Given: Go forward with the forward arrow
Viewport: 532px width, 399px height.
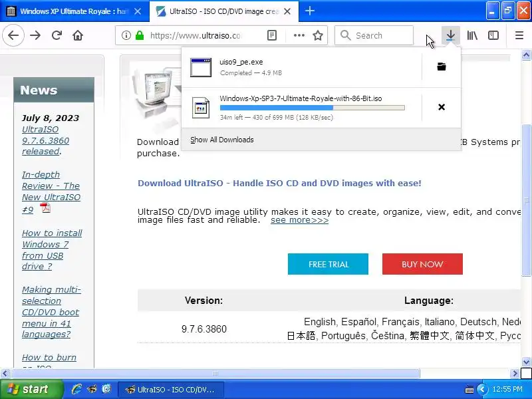Looking at the screenshot, I should [35, 35].
